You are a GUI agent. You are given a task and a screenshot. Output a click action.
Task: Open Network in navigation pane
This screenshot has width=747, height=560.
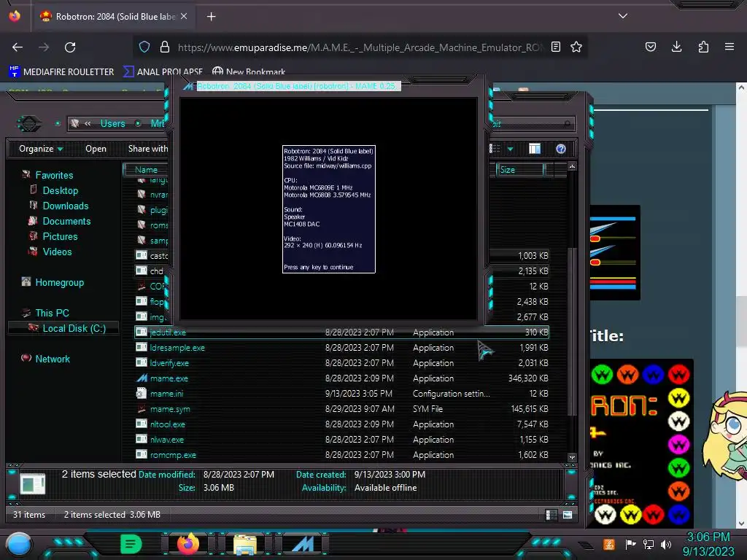[53, 359]
